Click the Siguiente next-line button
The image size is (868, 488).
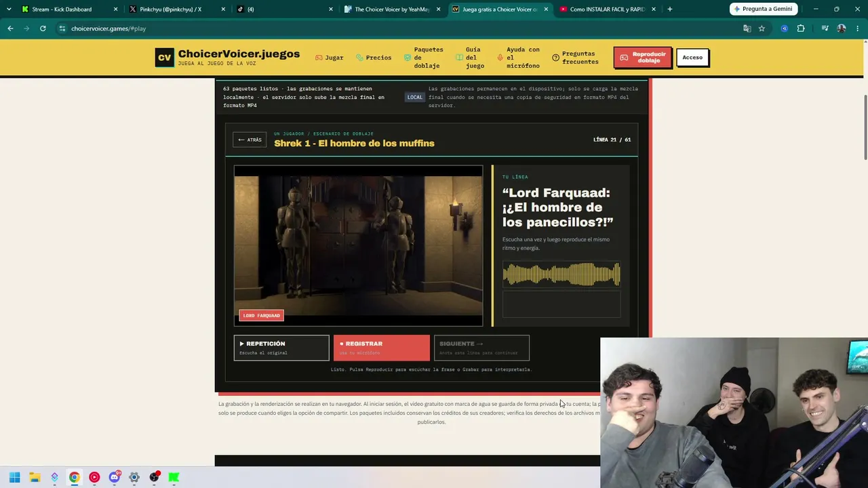point(481,348)
